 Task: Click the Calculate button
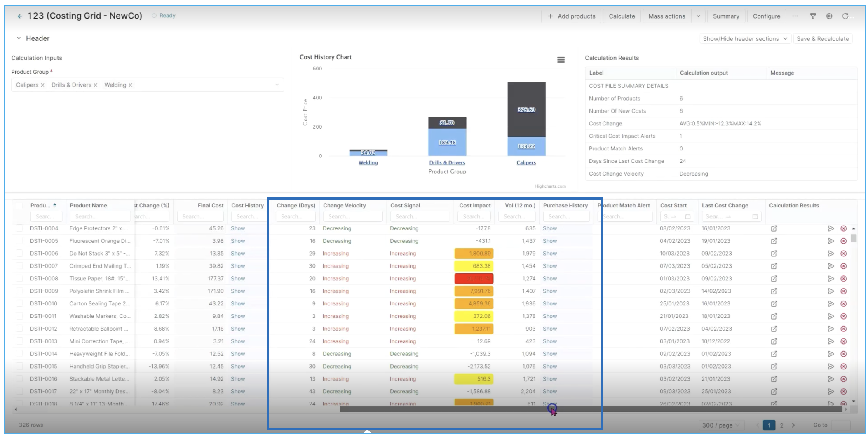pyautogui.click(x=622, y=16)
